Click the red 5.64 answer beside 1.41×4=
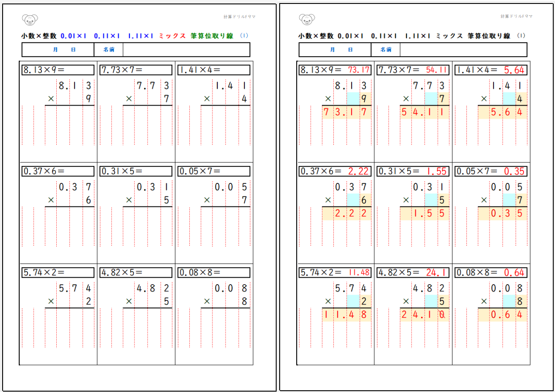This screenshot has width=555, height=392. 514,70
